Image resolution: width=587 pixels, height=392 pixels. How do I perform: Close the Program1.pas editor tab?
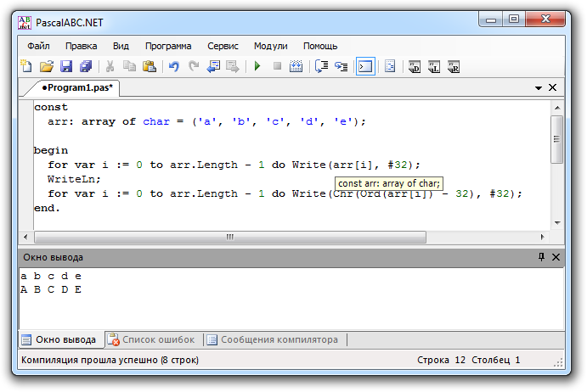tap(552, 87)
